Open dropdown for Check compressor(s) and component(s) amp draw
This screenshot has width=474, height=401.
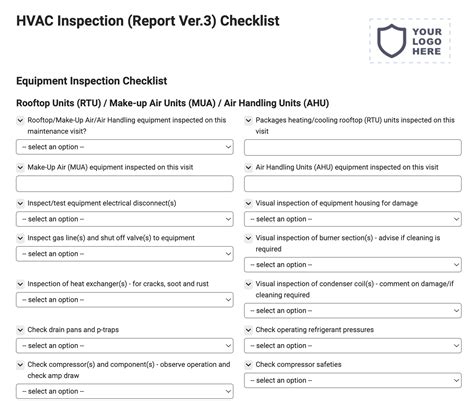(125, 391)
